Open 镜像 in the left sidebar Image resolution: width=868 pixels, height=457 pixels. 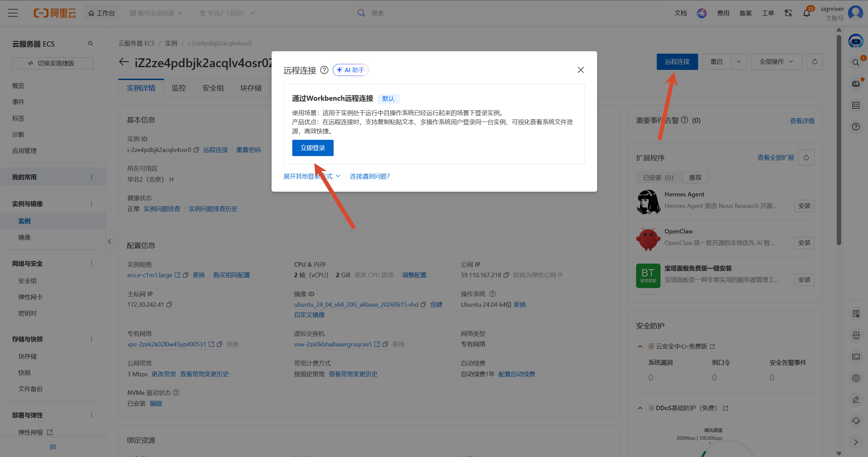[x=24, y=237]
